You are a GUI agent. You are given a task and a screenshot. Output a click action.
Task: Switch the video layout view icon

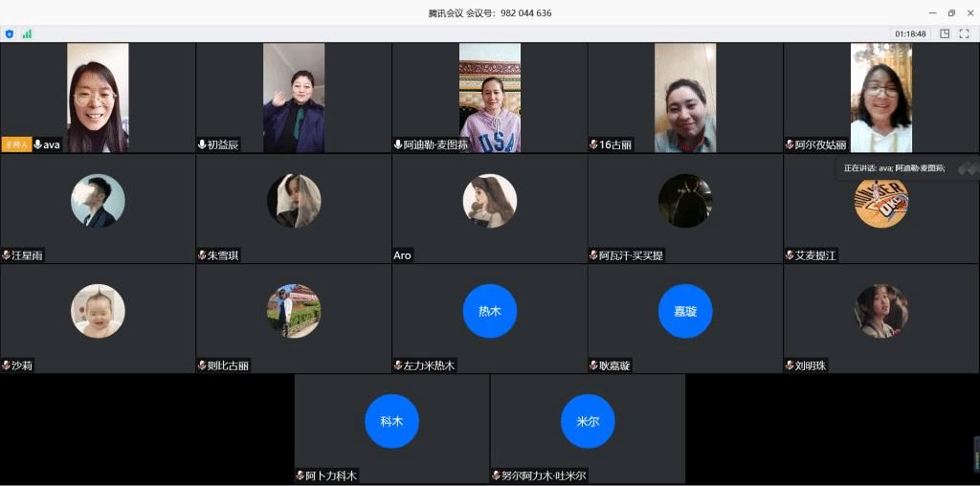pyautogui.click(x=945, y=33)
